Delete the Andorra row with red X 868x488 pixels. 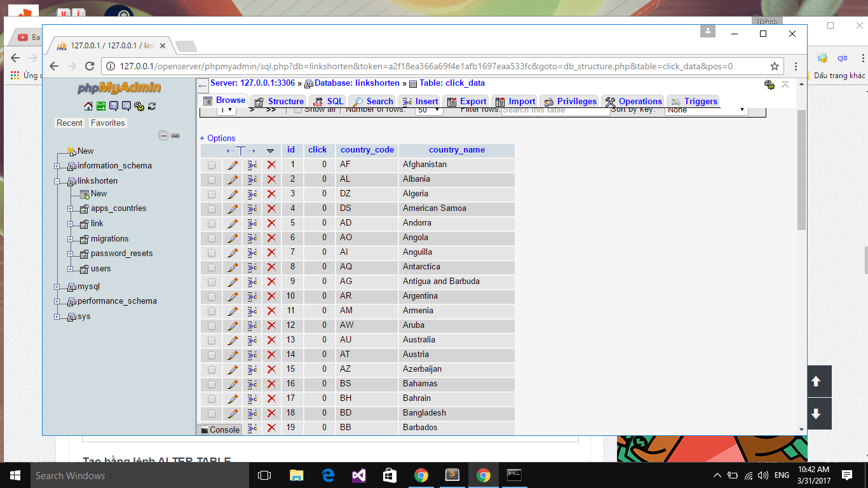[x=271, y=223]
